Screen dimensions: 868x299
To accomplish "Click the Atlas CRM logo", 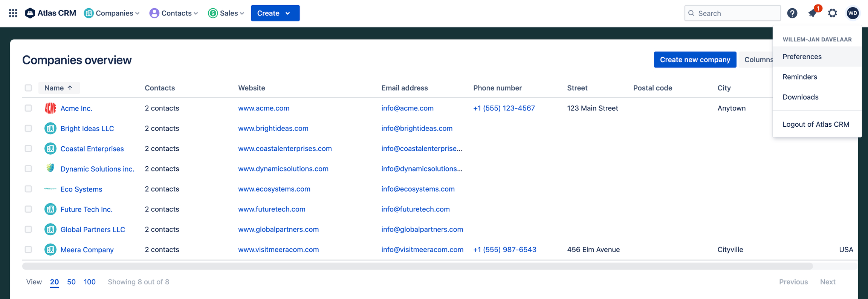I will 50,13.
